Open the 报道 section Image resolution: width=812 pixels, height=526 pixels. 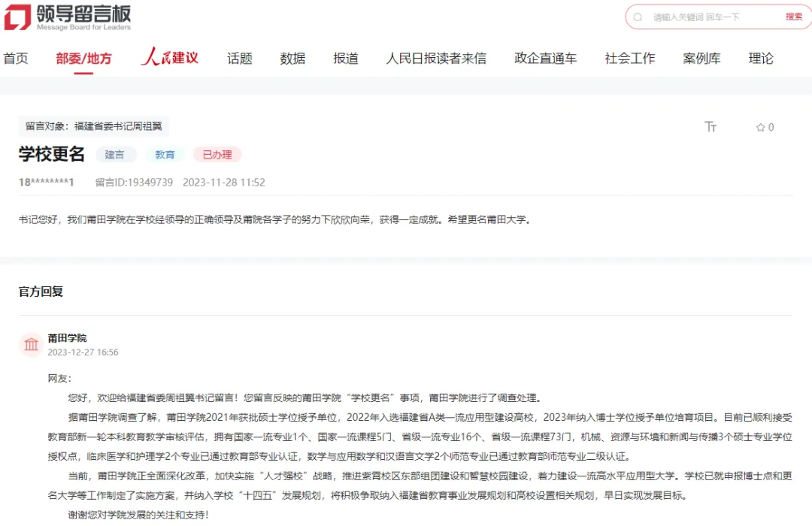tap(345, 58)
